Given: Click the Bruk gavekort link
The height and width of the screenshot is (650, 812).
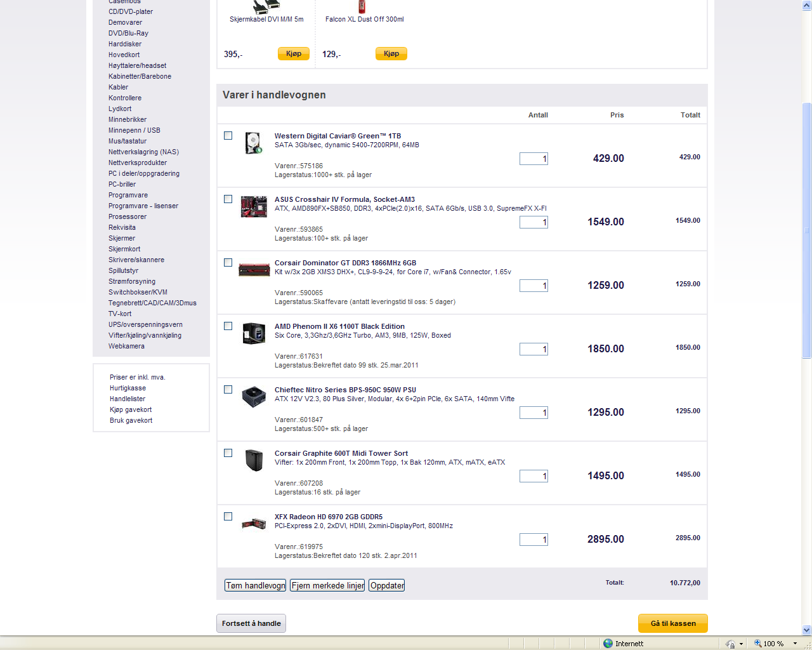Looking at the screenshot, I should 131,421.
